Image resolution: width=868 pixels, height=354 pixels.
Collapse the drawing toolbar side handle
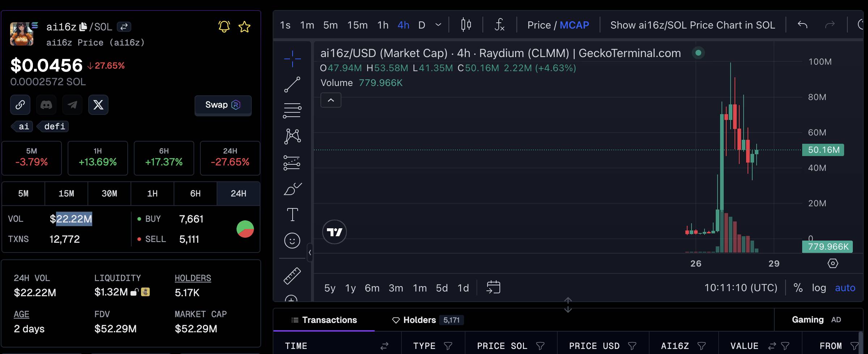click(x=310, y=252)
